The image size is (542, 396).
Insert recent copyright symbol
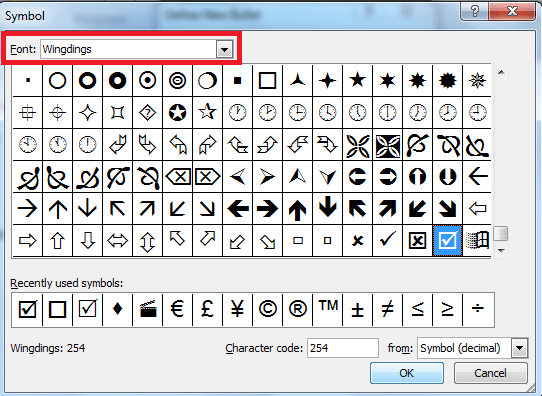(x=267, y=309)
